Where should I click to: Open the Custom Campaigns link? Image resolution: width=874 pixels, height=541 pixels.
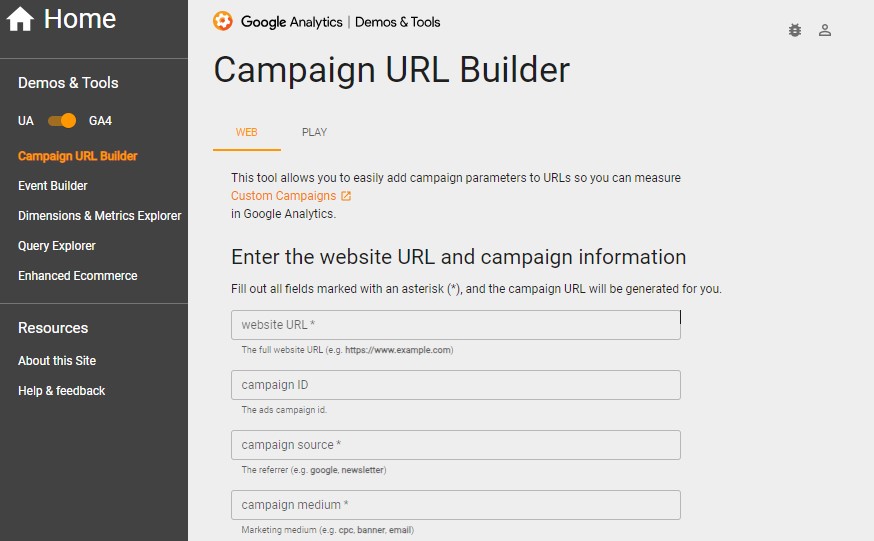(x=283, y=196)
